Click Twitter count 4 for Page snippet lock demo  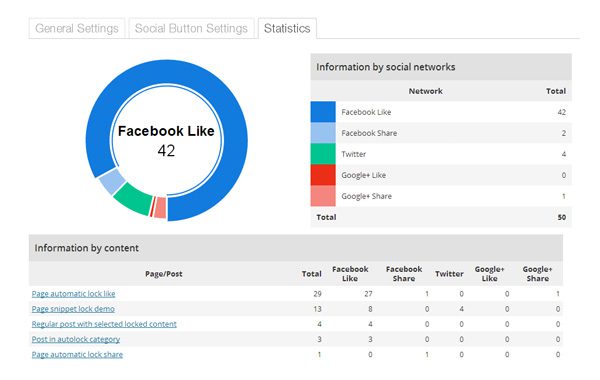click(x=461, y=309)
